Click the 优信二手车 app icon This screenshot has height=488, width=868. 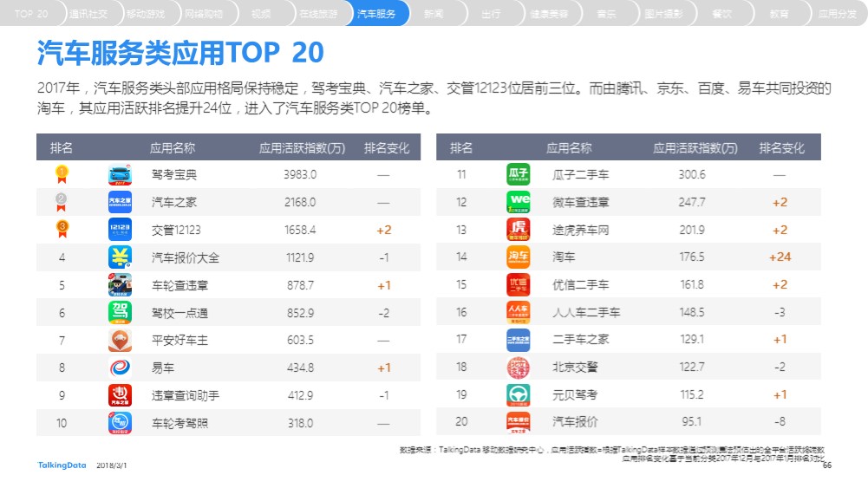pyautogui.click(x=519, y=284)
